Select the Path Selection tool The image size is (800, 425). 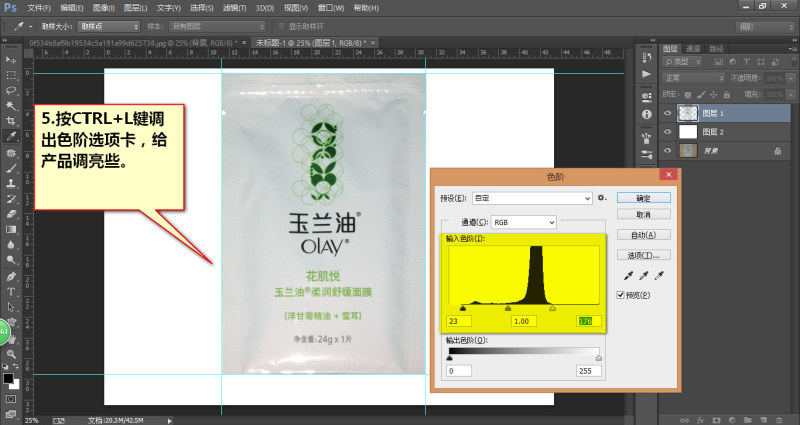(11, 307)
